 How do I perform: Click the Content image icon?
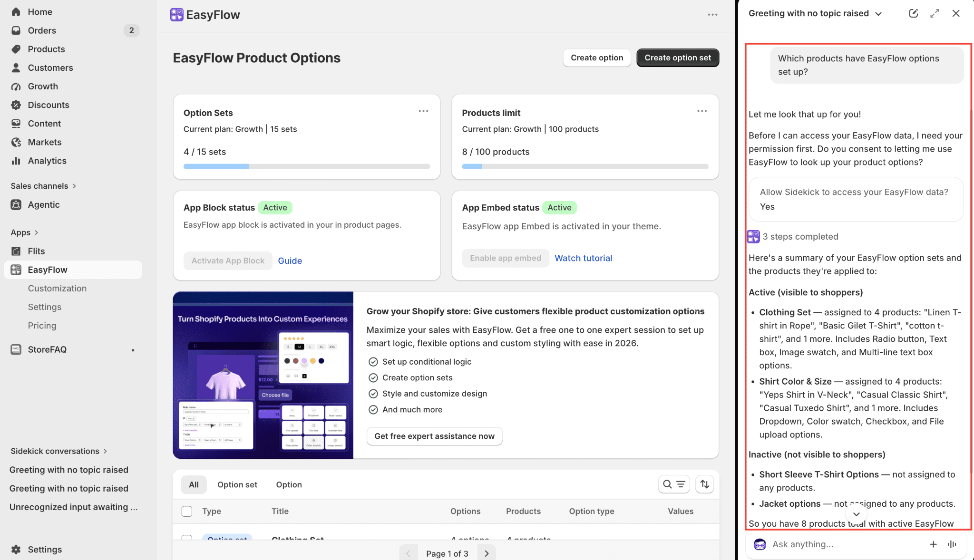coord(16,123)
